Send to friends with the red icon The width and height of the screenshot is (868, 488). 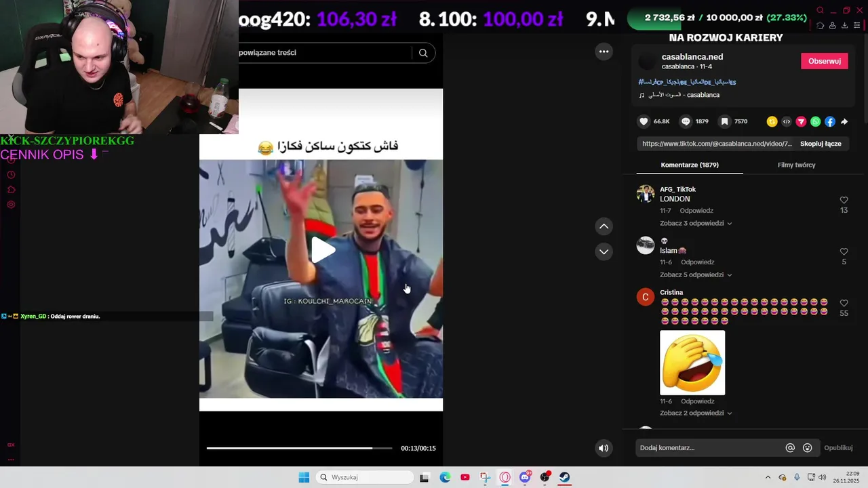pyautogui.click(x=801, y=121)
